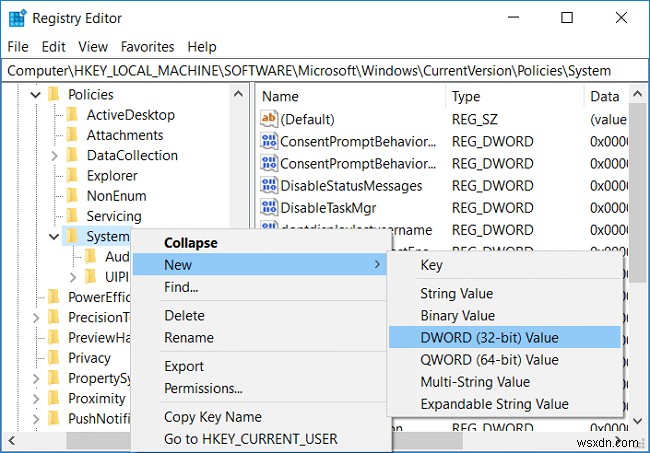Click the Attachments folder icon
The height and width of the screenshot is (453, 650).
click(x=72, y=135)
